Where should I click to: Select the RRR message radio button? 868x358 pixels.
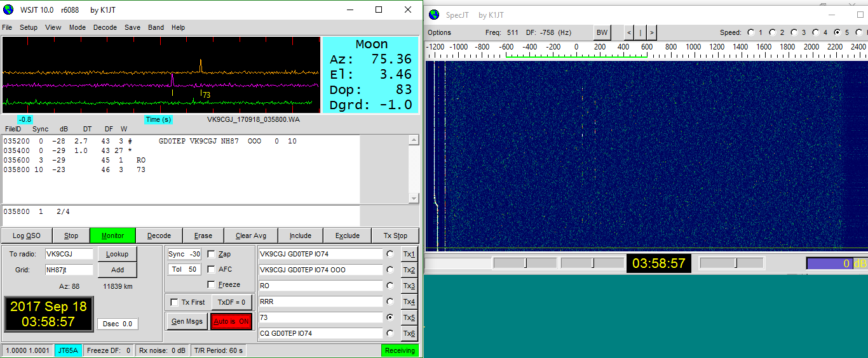click(390, 302)
